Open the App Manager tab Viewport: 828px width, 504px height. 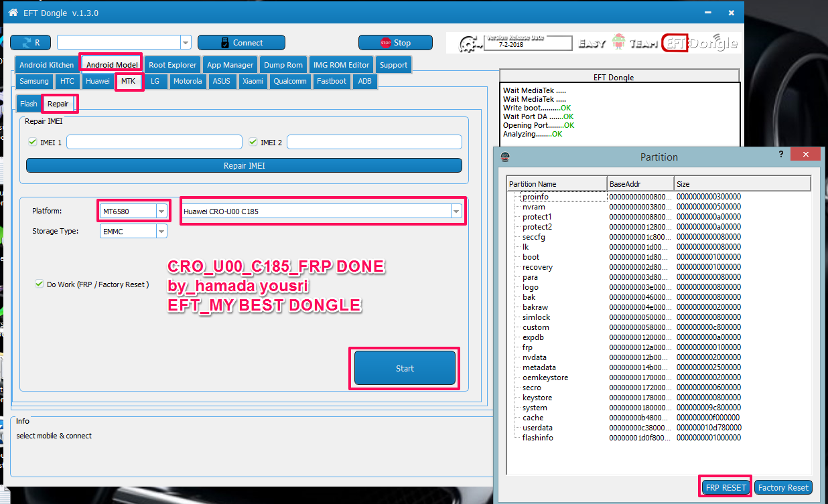[x=230, y=65]
